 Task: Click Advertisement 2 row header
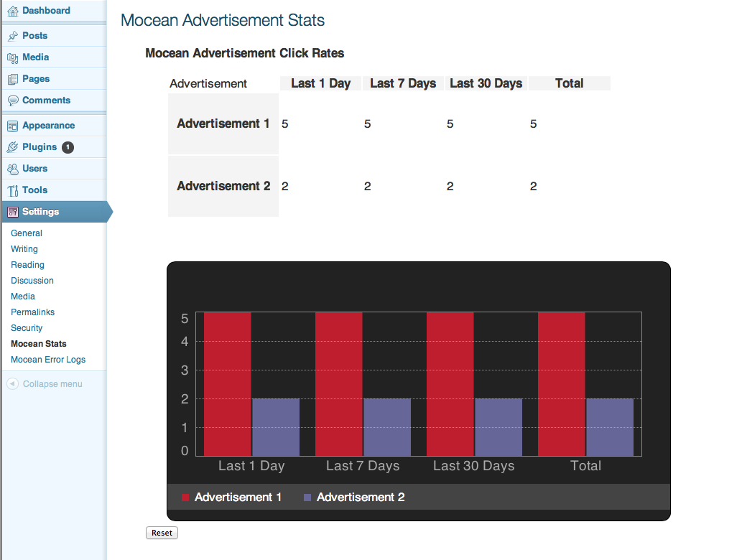click(x=223, y=186)
